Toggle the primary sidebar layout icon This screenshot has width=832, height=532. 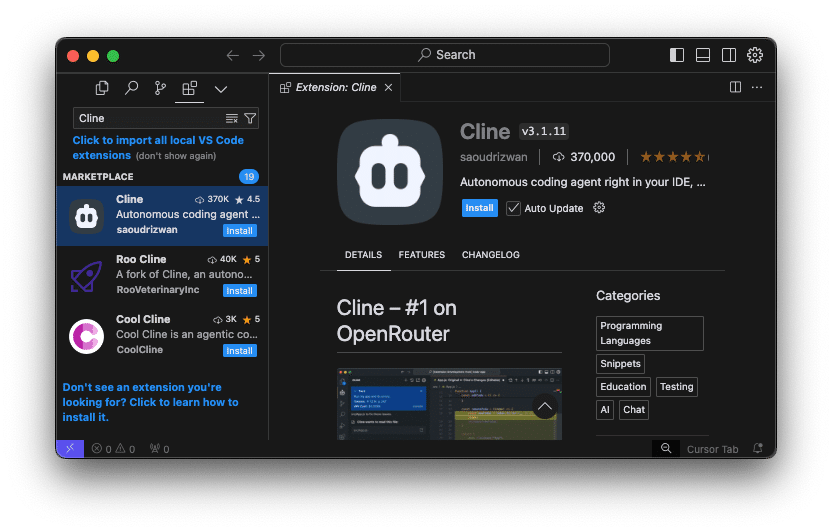pos(677,55)
